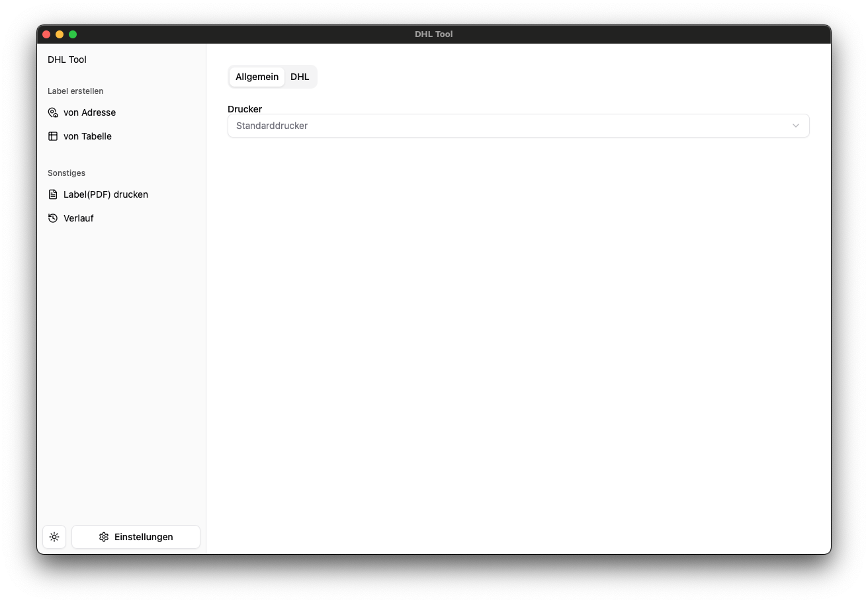The width and height of the screenshot is (868, 603).
Task: Open the Verlauf history page
Action: click(x=122, y=218)
